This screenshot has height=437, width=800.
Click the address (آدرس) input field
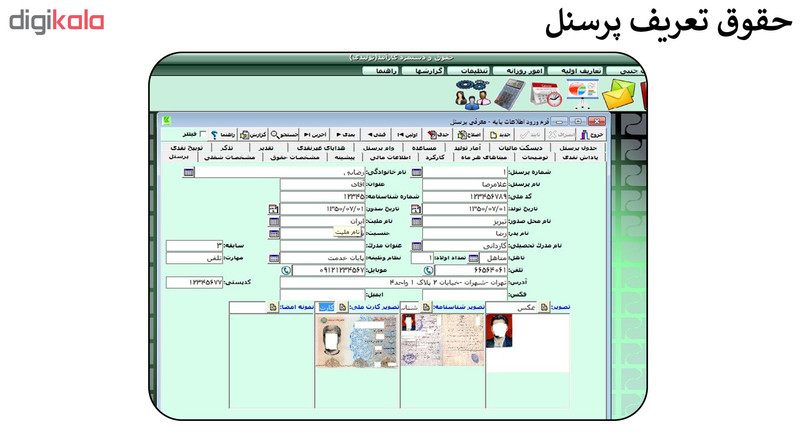[394, 282]
